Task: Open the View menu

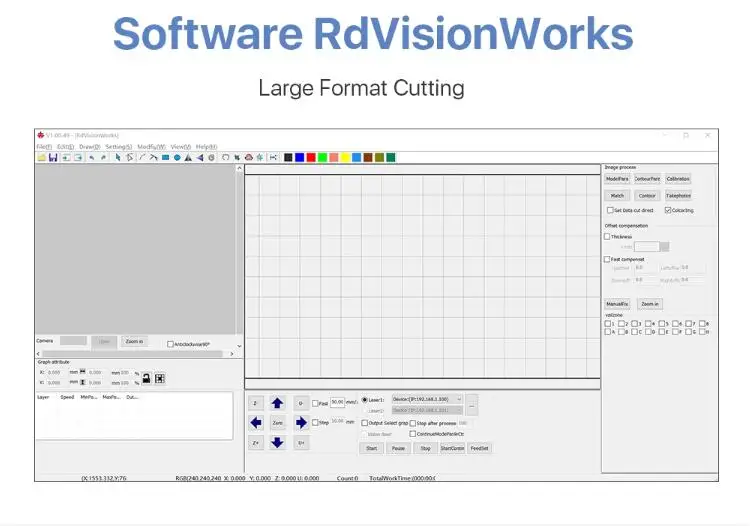Action: pos(181,147)
